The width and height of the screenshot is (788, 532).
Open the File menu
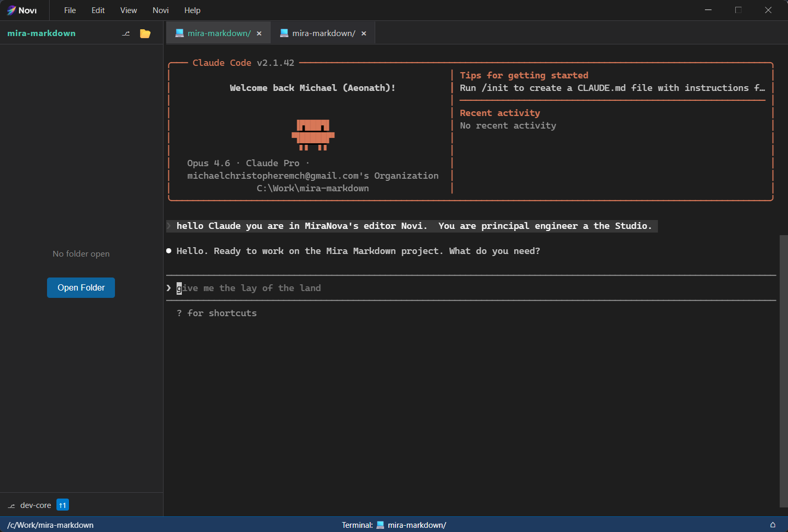[x=69, y=10]
